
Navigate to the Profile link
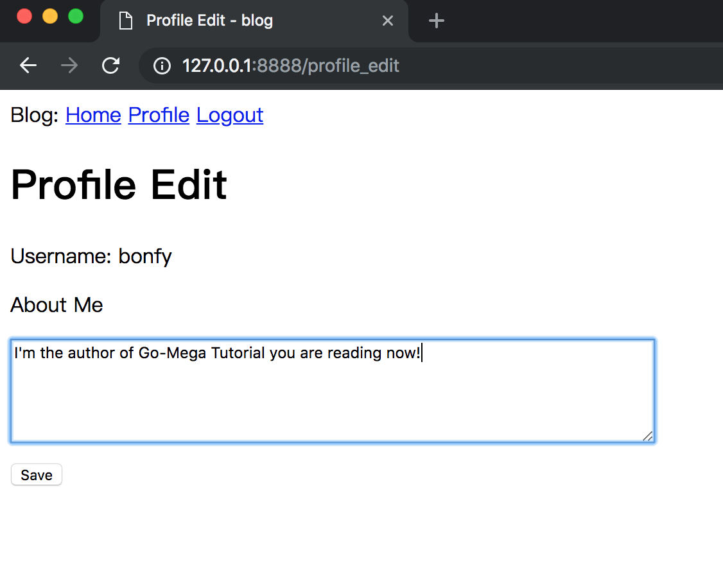pos(159,115)
